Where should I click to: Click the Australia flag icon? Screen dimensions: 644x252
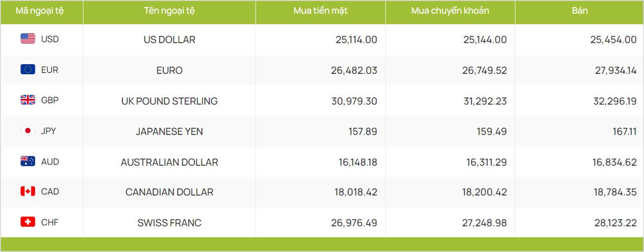tap(28, 161)
